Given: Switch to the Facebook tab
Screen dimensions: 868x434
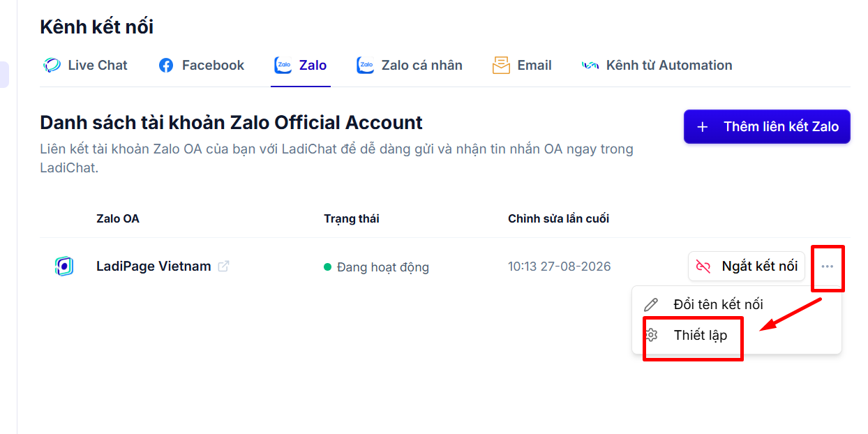Looking at the screenshot, I should click(201, 66).
